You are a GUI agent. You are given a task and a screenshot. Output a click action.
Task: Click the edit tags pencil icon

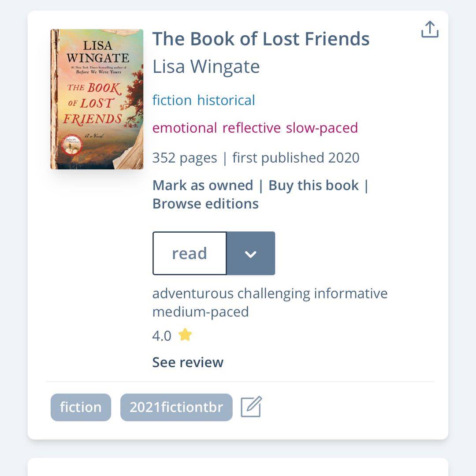251,407
